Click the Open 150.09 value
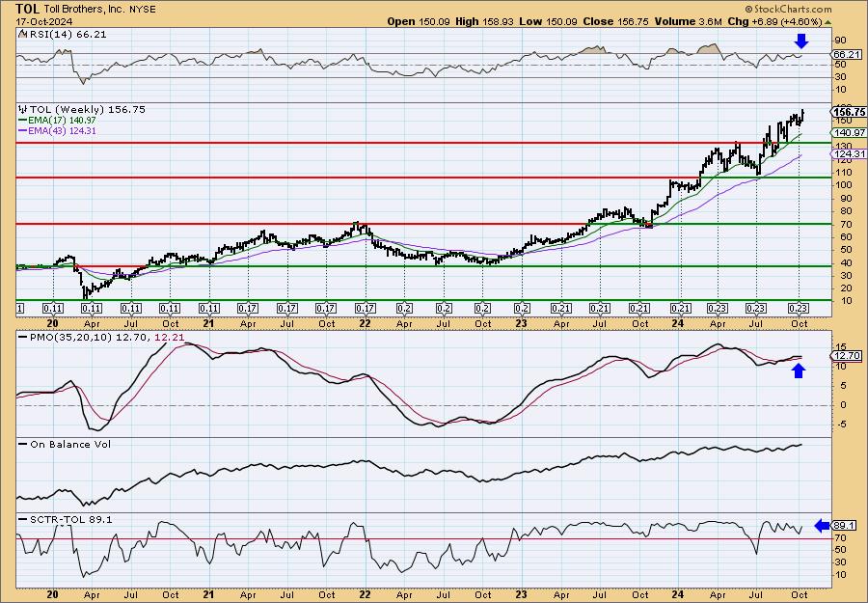Image resolution: width=868 pixels, height=603 pixels. (419, 21)
